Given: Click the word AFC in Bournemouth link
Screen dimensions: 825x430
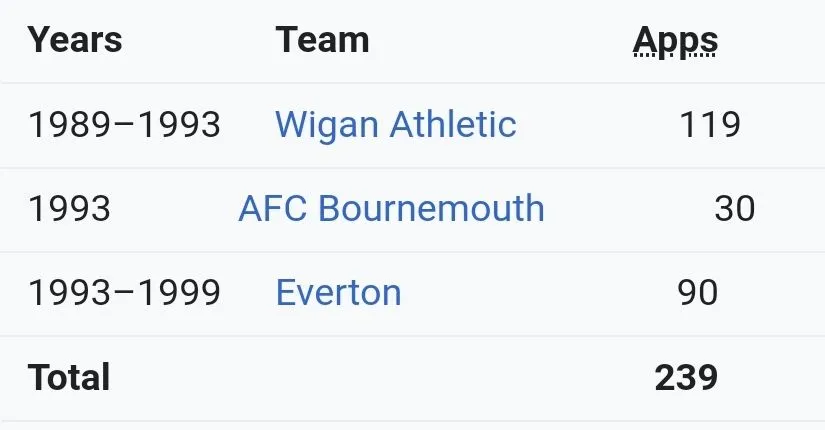Looking at the screenshot, I should [x=273, y=208].
